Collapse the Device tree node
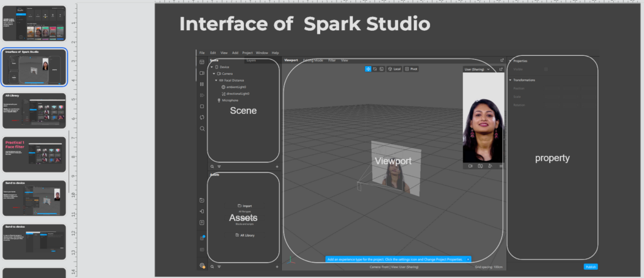The image size is (644, 278). click(x=211, y=67)
